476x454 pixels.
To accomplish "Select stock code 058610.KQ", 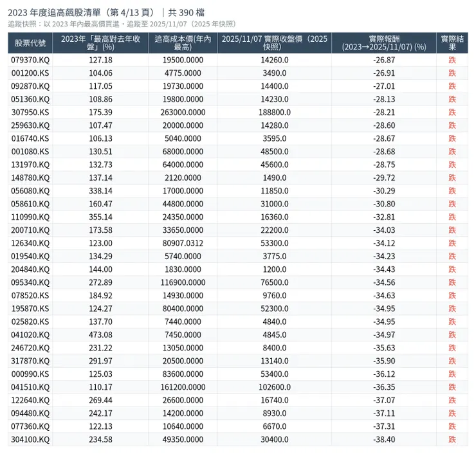I will click(x=30, y=204).
